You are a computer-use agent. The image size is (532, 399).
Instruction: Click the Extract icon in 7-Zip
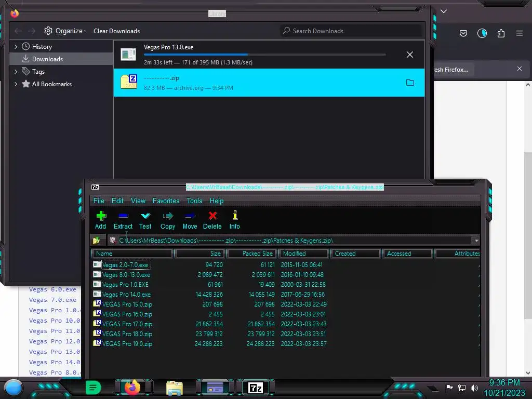click(x=123, y=216)
